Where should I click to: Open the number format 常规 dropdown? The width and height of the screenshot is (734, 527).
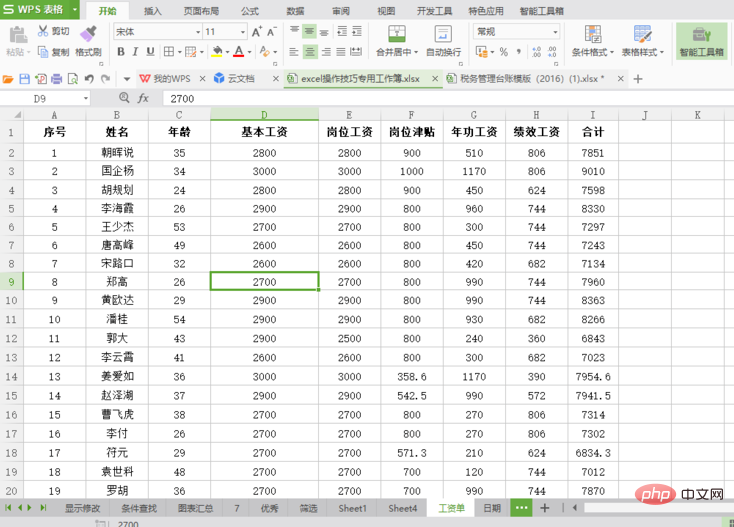[555, 32]
